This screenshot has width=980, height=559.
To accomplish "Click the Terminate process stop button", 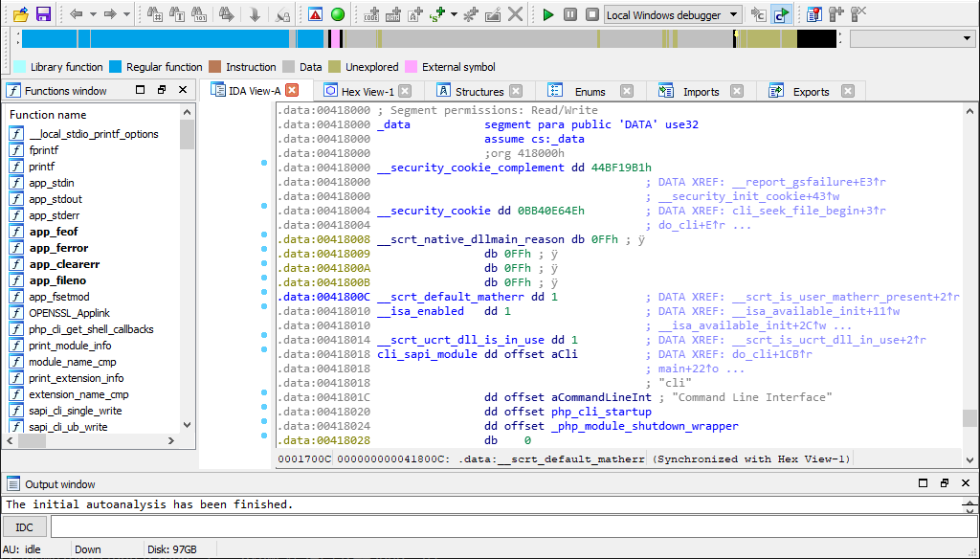I will tap(592, 14).
